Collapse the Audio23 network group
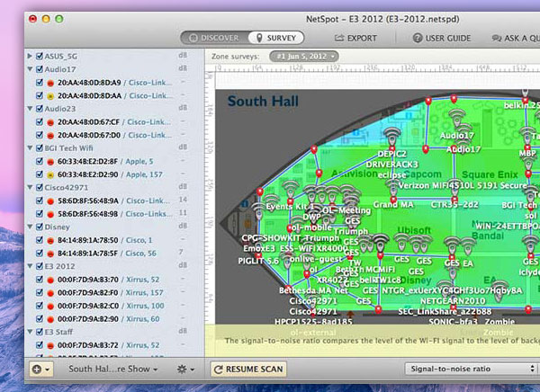 point(30,109)
